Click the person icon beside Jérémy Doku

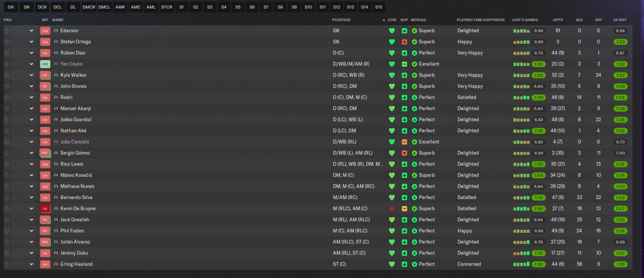56,253
